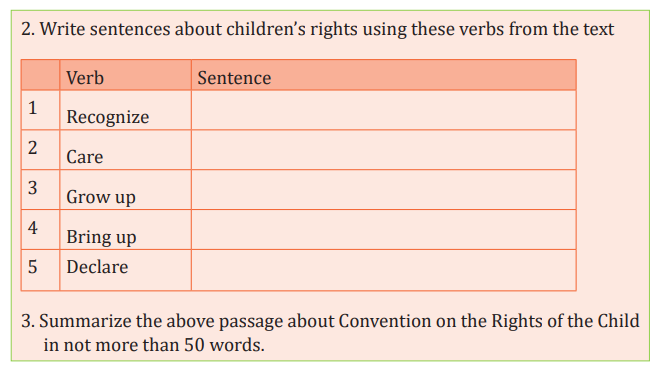Click the word Recognize in the table
658x373 pixels.
coord(107,117)
